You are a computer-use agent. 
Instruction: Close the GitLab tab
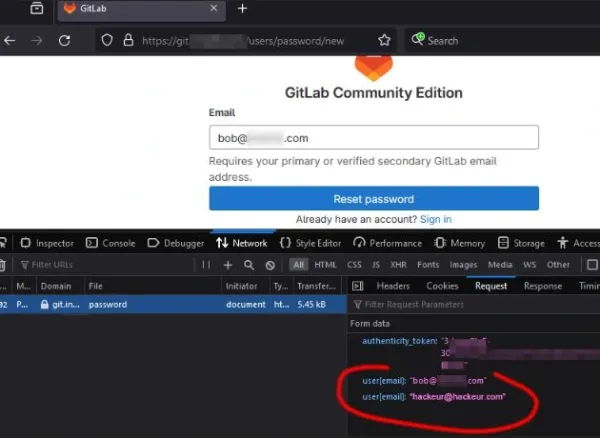pos(214,8)
